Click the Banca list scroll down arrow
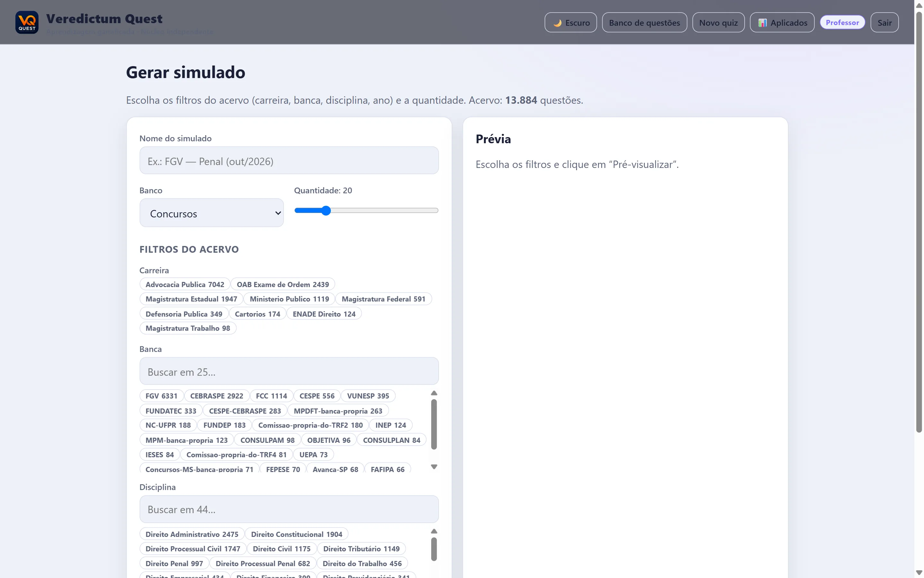Screen dimensions: 924x578 tap(434, 467)
